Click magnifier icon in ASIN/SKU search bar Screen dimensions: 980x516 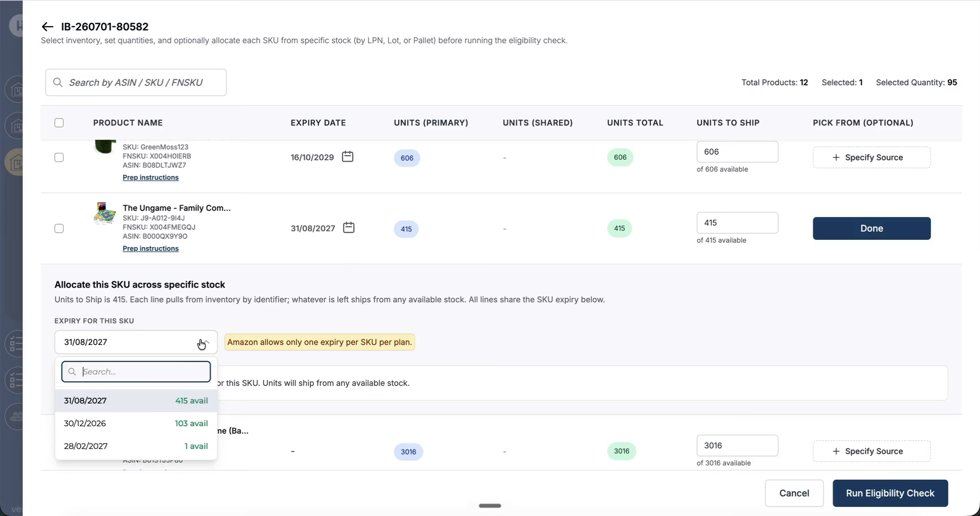point(58,82)
